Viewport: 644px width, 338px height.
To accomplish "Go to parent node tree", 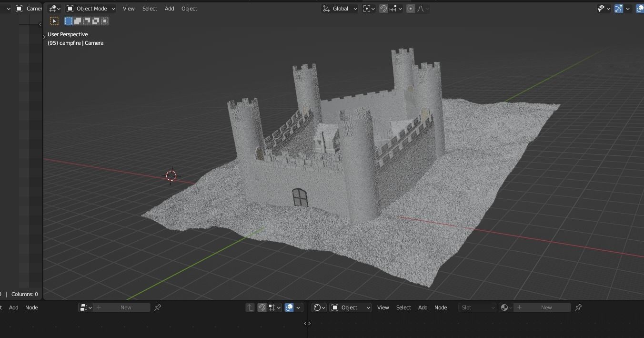I will click(x=250, y=307).
